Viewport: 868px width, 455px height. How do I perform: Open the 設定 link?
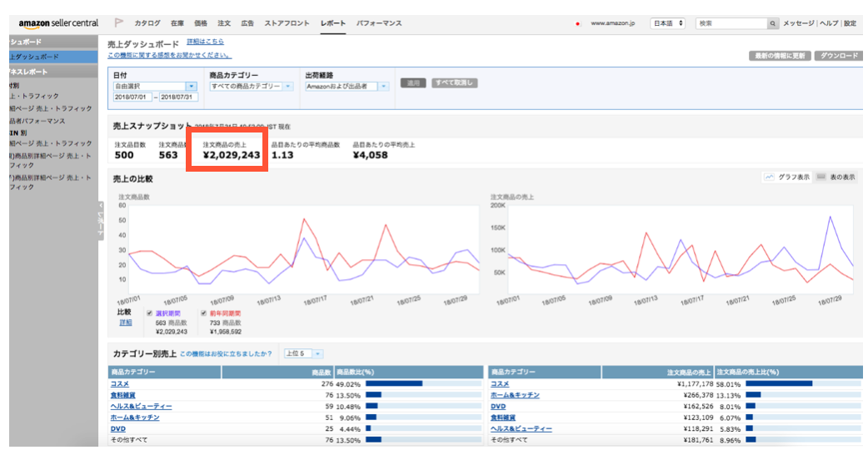click(850, 23)
